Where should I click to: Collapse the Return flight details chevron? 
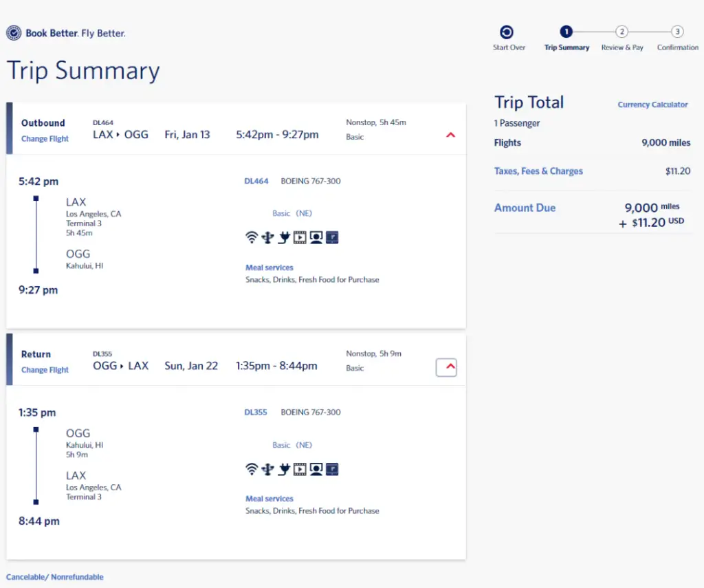coord(447,367)
